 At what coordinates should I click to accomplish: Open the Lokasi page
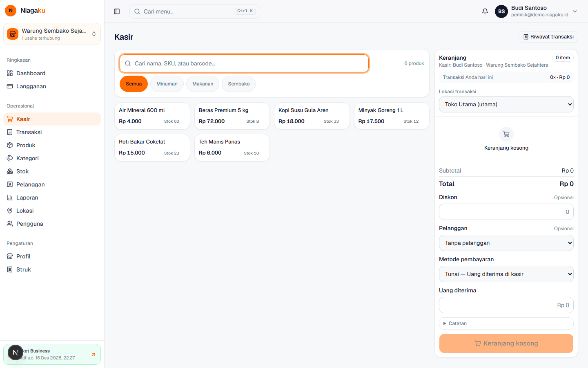pyautogui.click(x=52, y=211)
